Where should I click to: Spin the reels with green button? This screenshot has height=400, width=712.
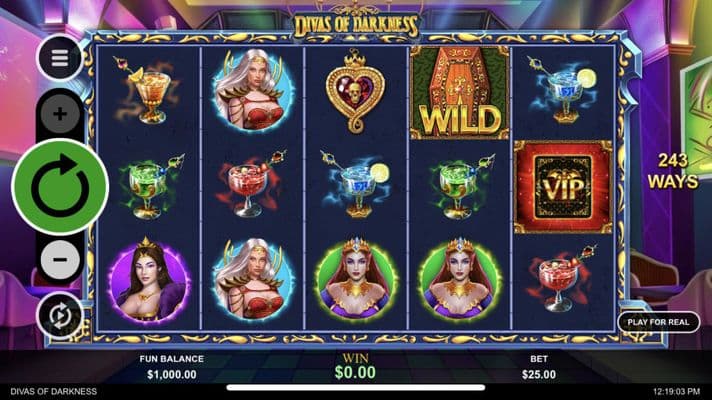coord(60,187)
